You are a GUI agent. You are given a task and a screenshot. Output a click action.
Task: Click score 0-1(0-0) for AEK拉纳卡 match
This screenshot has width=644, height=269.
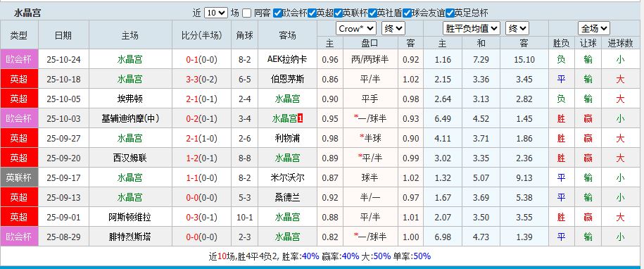202,60
